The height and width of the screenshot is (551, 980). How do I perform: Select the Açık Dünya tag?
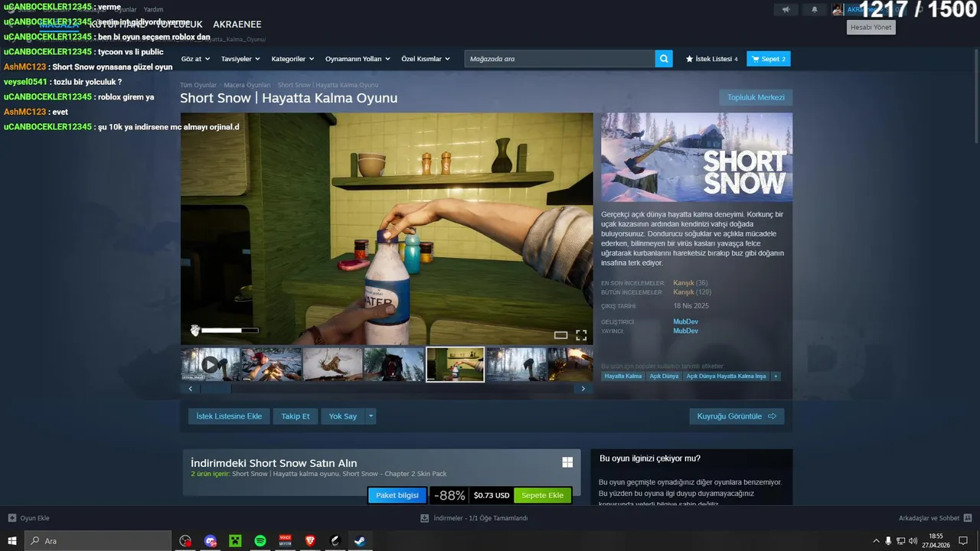click(x=664, y=377)
